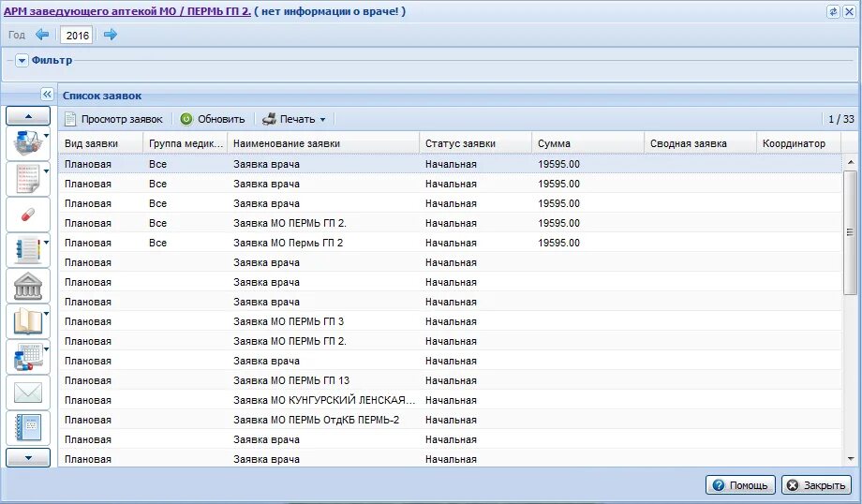Open the open book reference sidebar icon
Viewport: 862px width, 504px height.
click(x=27, y=321)
